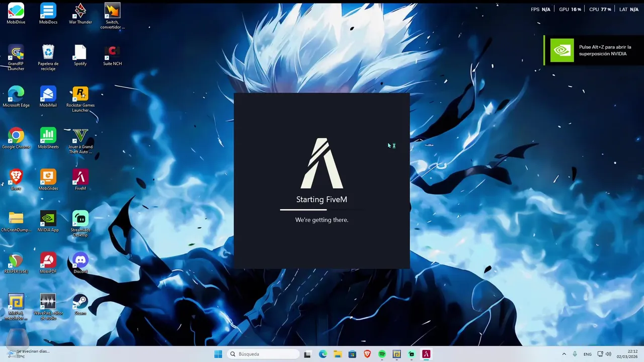
Task: Open Microsoft Edge from the taskbar
Action: click(323, 354)
